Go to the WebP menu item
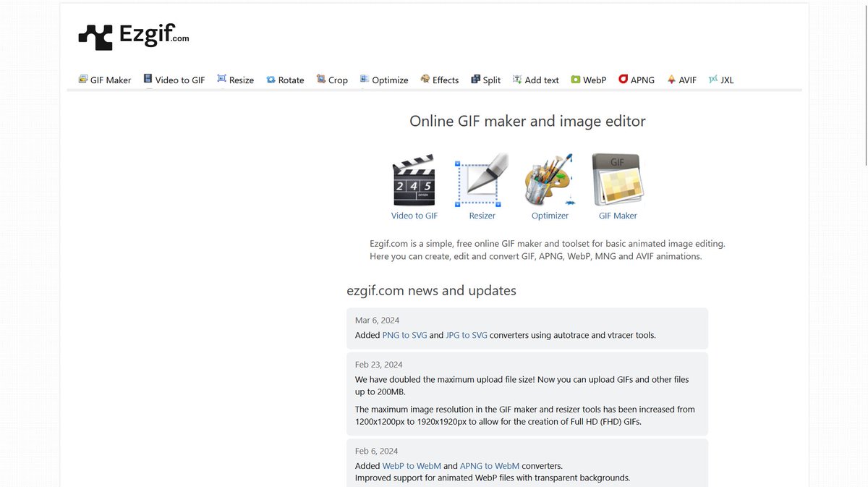Image resolution: width=868 pixels, height=487 pixels. [589, 80]
